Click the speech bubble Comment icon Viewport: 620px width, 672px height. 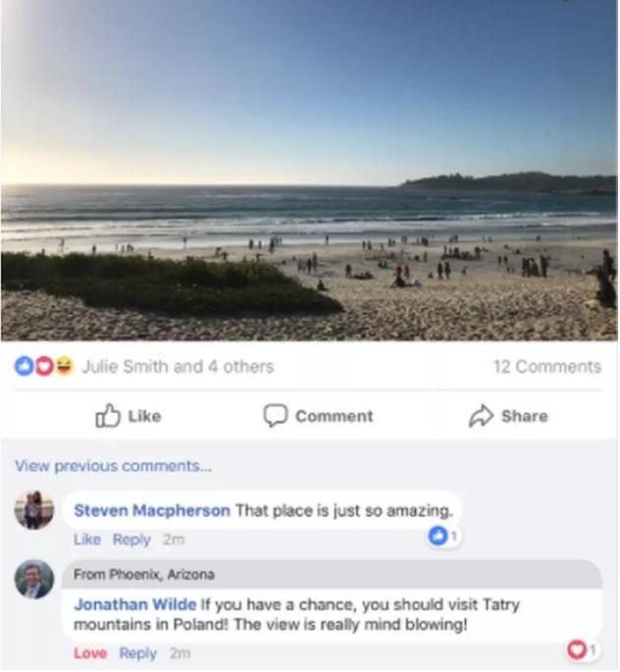coord(275,415)
